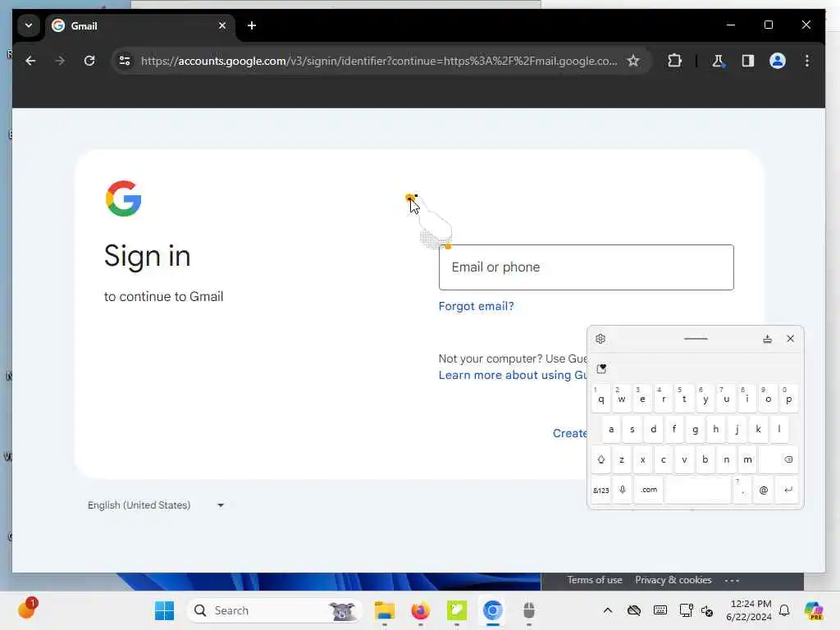Switch to Chromium taskbar icon
The height and width of the screenshot is (630, 840).
493,610
